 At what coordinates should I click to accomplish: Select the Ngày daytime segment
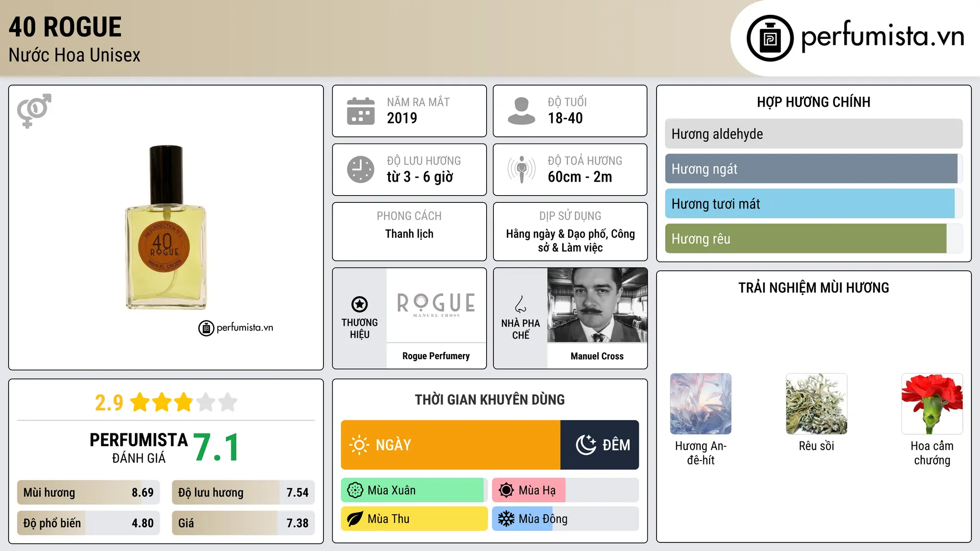[x=450, y=445]
